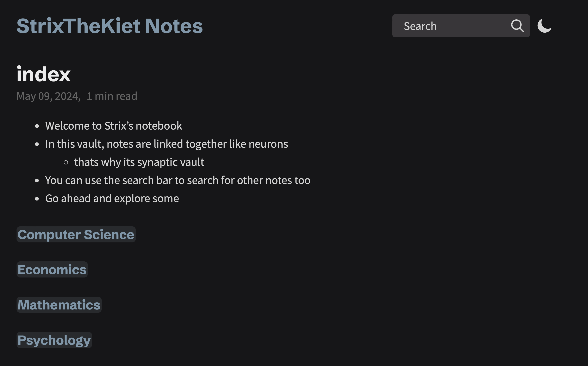Click the synaptic vault sub-bullet text
This screenshot has width=588, height=366.
[139, 162]
